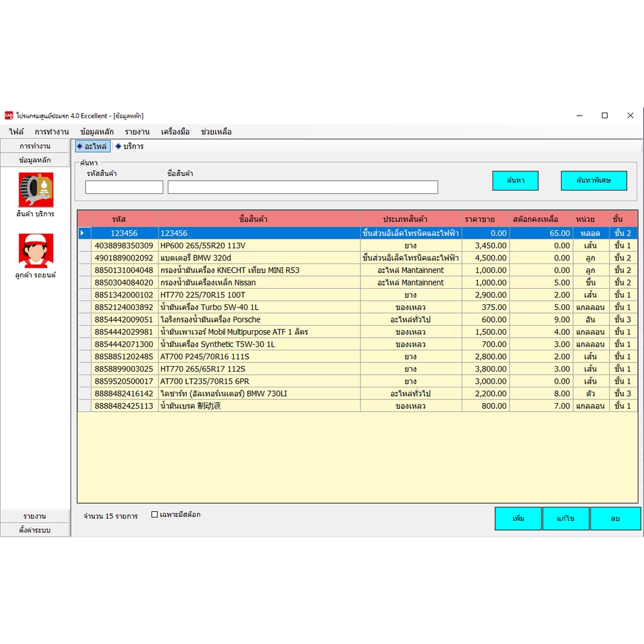Screen dimensions: 644x644
Task: Expand the รายงาน sidebar section
Action: coord(35,516)
